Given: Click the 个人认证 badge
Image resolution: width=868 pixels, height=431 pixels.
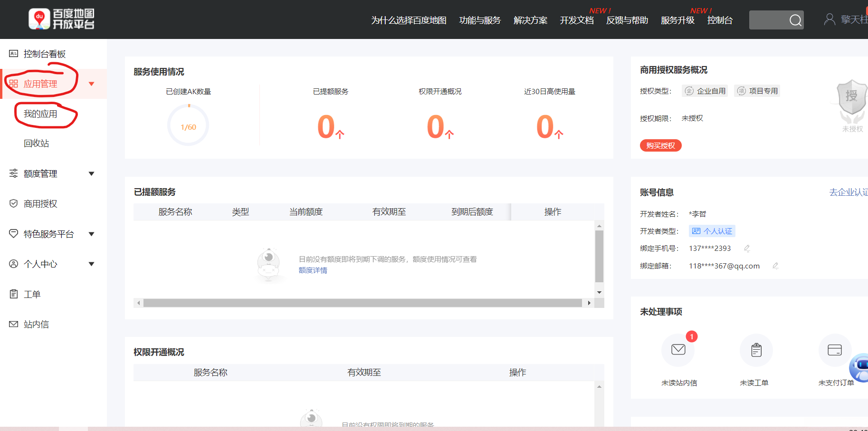Looking at the screenshot, I should 712,231.
